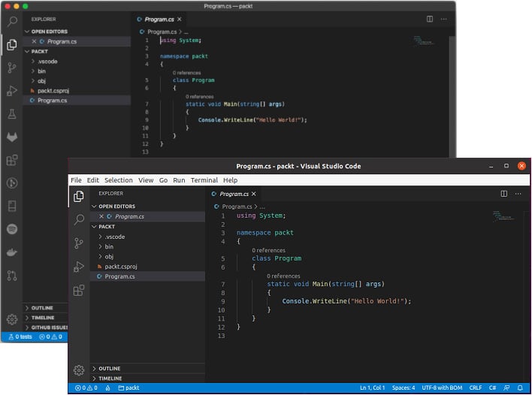Screen dimensions: 532x395
Task: Click the minimap in the front window editor
Action: 503,216
